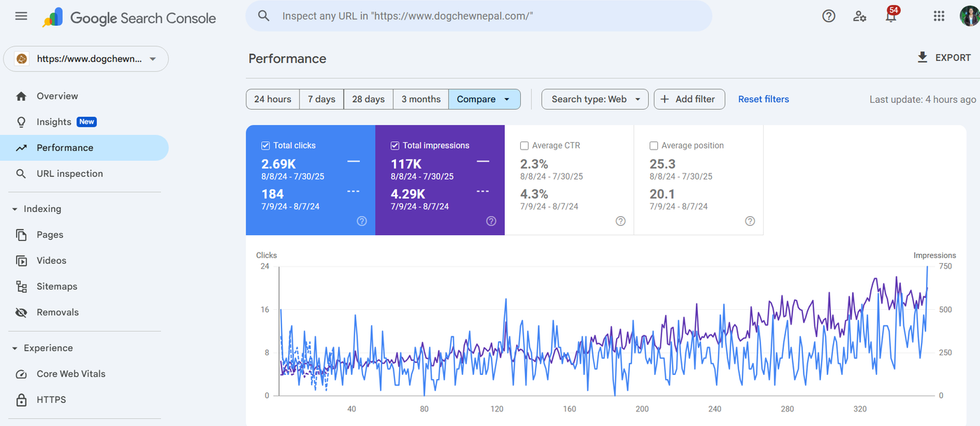Open help tooltip on Average position card
The height and width of the screenshot is (426, 980).
pos(750,221)
